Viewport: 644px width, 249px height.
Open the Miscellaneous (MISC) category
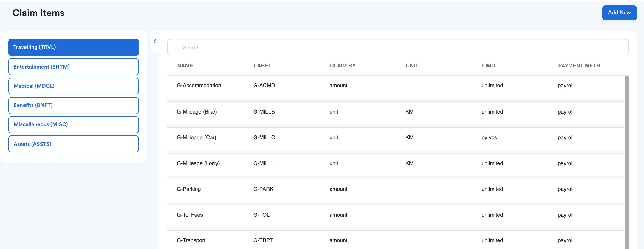[x=74, y=125]
